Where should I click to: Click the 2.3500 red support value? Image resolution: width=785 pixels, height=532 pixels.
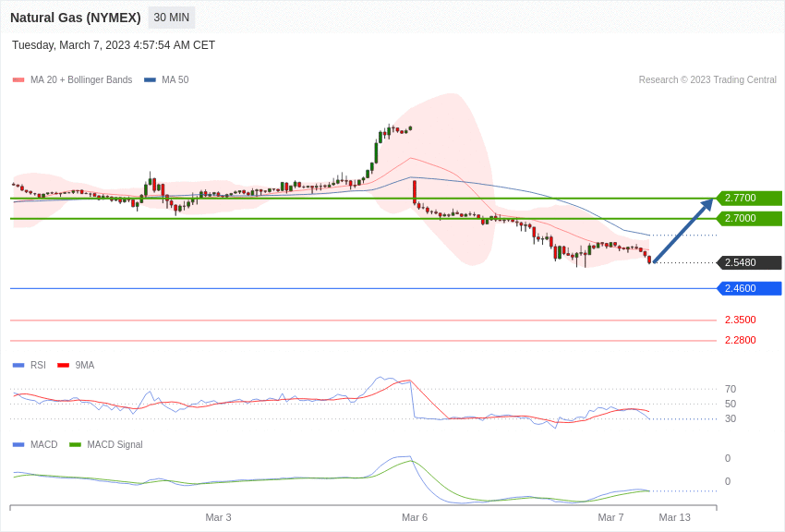(x=741, y=320)
